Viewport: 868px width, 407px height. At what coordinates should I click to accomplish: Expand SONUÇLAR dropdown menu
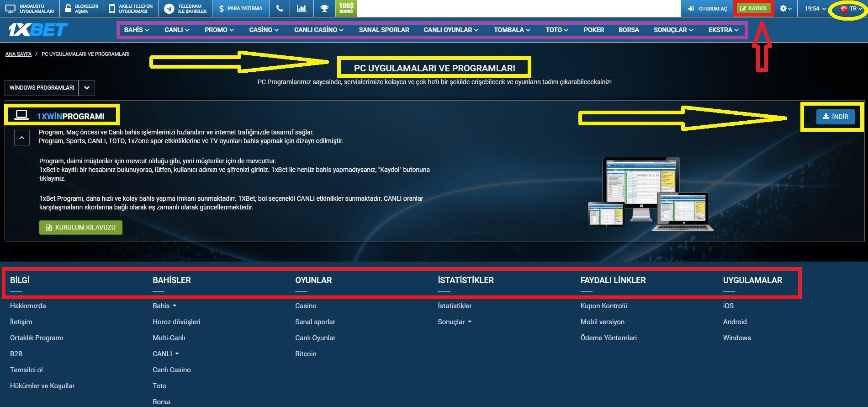(x=673, y=30)
